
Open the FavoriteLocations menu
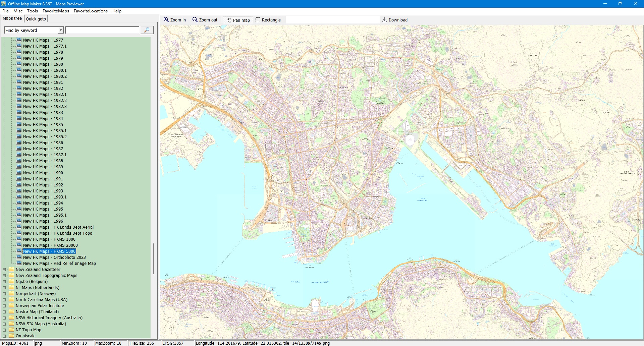pyautogui.click(x=91, y=11)
